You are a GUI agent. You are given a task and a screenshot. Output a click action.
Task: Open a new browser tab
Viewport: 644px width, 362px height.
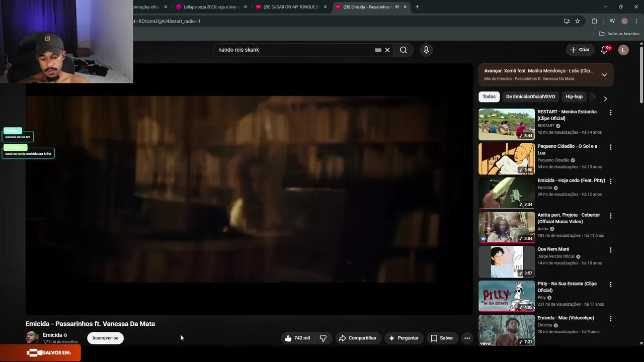(x=417, y=7)
